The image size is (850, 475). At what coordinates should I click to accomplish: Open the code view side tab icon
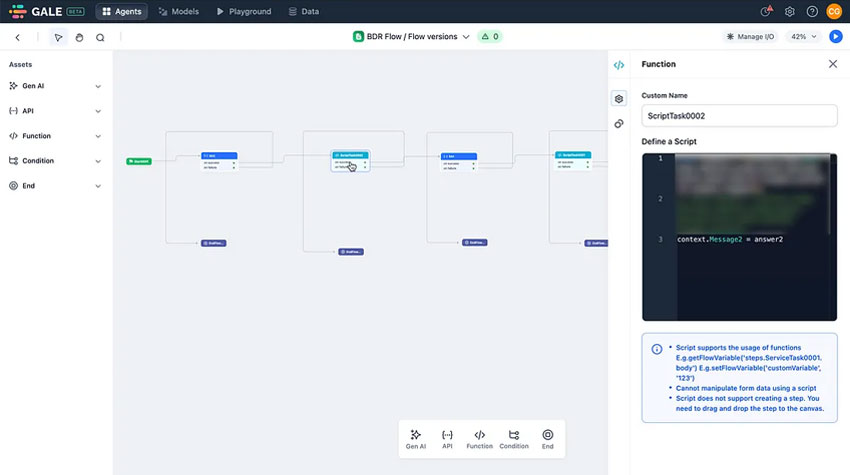point(619,65)
